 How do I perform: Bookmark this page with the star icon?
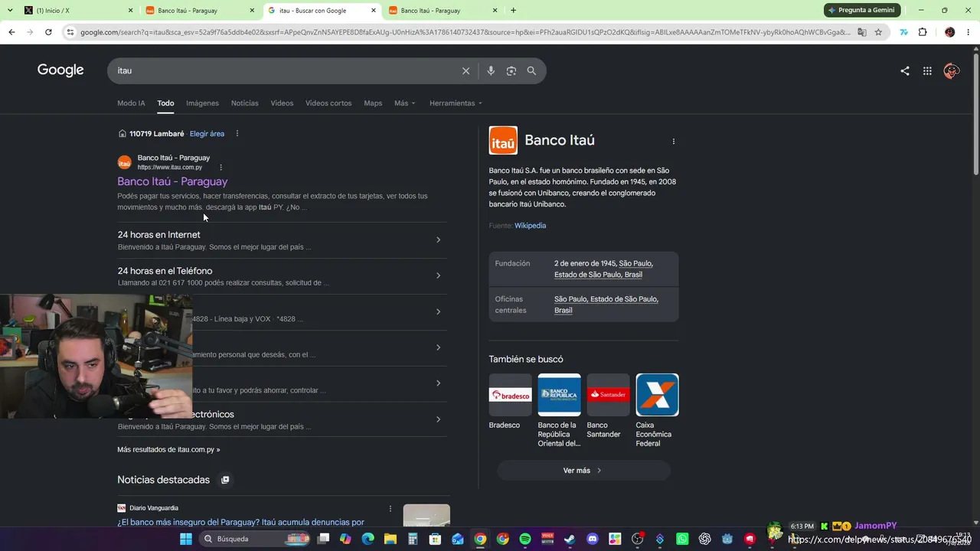coord(878,32)
